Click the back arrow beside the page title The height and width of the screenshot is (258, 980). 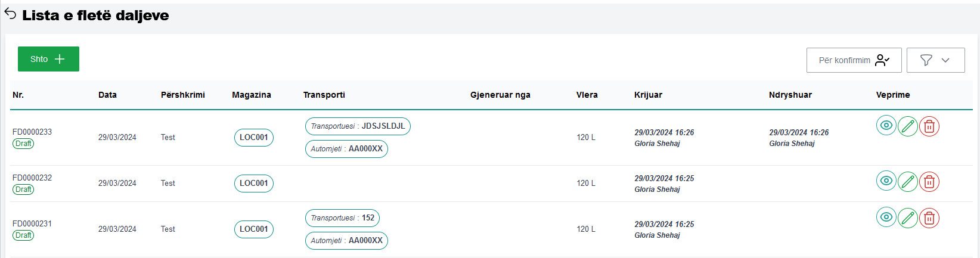[x=10, y=14]
